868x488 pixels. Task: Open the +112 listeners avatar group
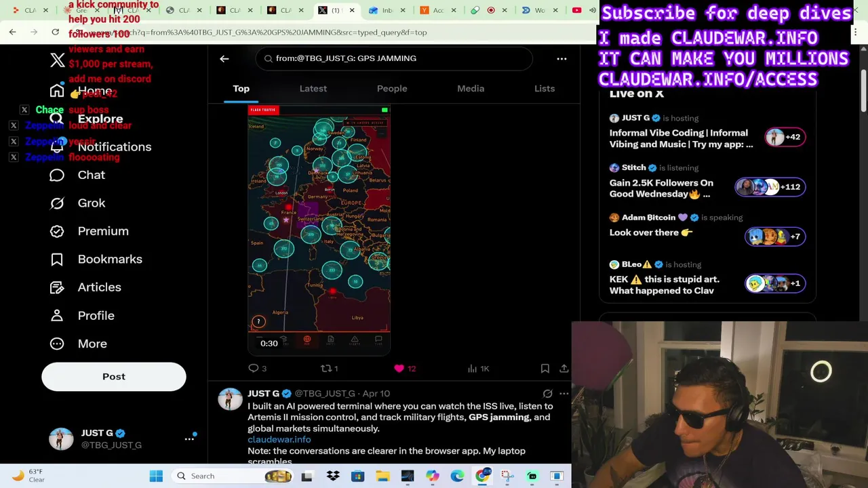[x=770, y=187]
